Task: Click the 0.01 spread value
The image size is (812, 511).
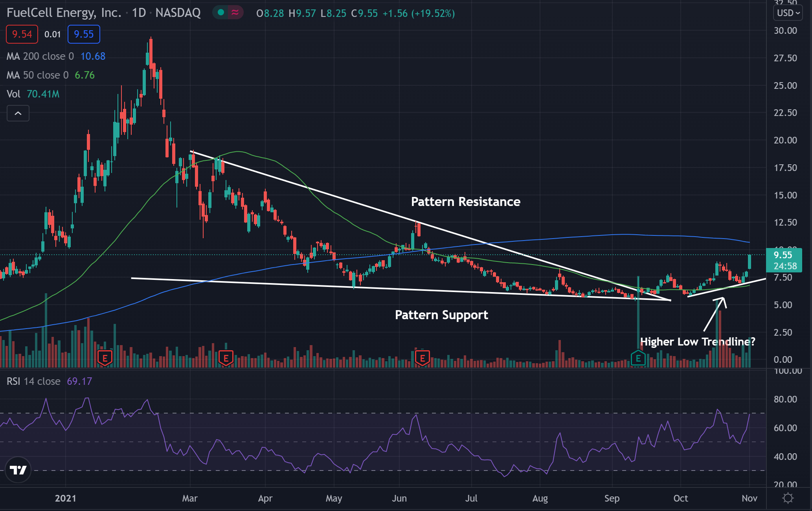Action: (53, 34)
